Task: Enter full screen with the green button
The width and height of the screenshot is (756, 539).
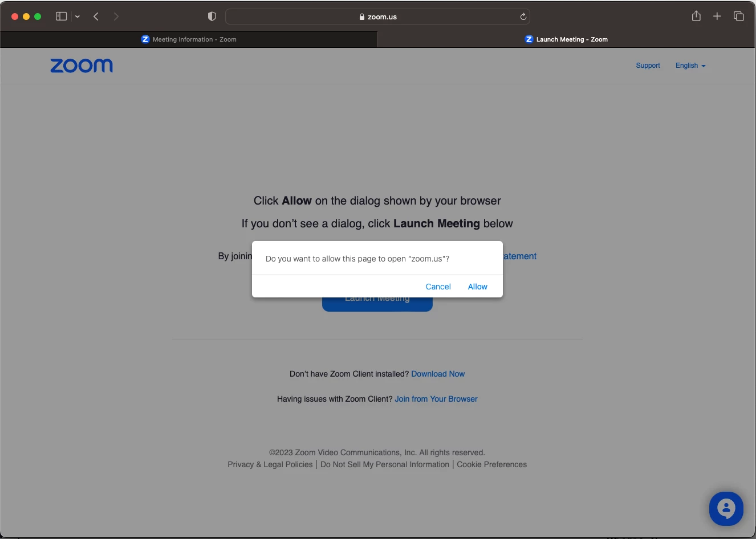Action: point(38,17)
